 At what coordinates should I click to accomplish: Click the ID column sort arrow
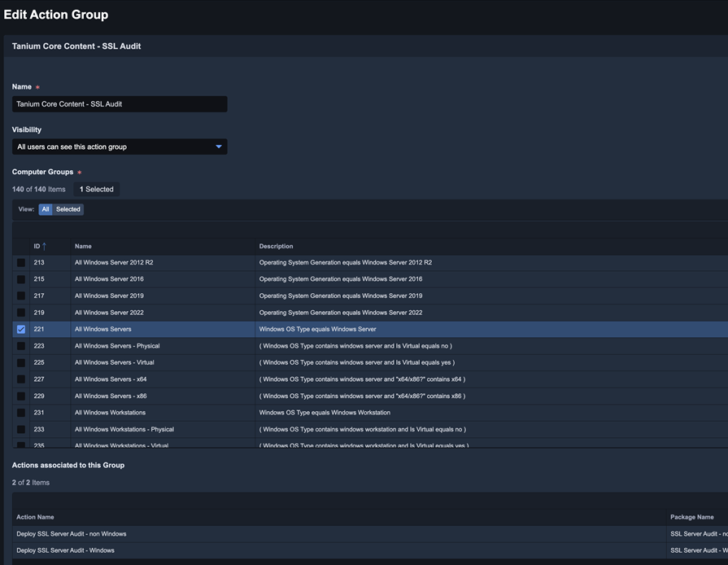coord(44,246)
